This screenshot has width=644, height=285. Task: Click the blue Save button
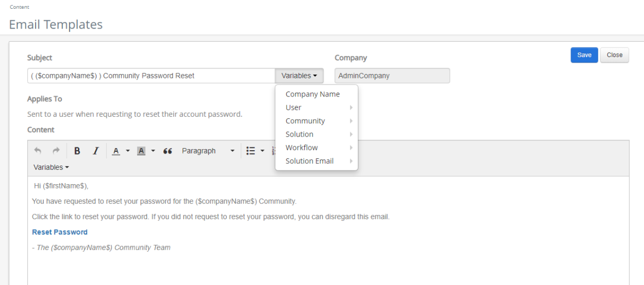tap(584, 55)
